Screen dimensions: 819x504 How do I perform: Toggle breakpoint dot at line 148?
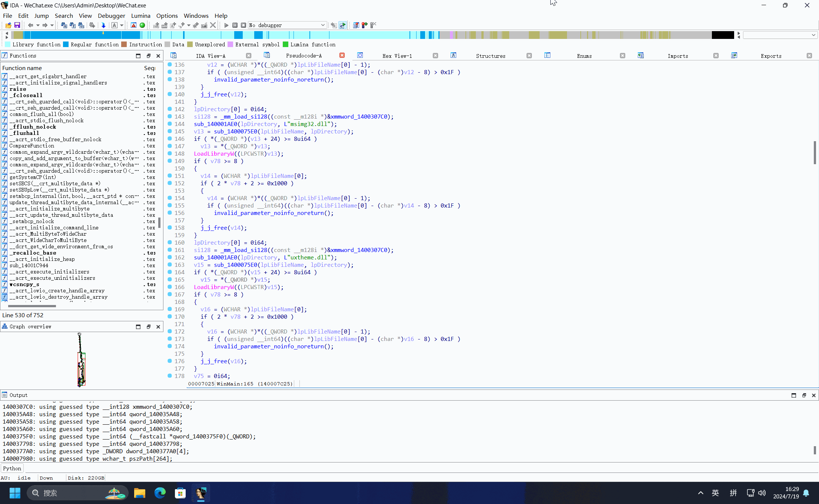[x=170, y=153]
